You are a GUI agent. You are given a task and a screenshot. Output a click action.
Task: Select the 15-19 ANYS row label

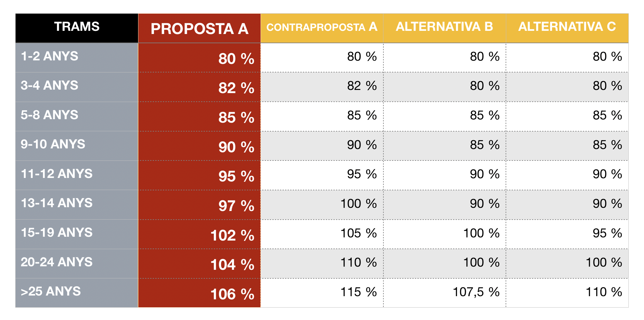pyautogui.click(x=57, y=233)
